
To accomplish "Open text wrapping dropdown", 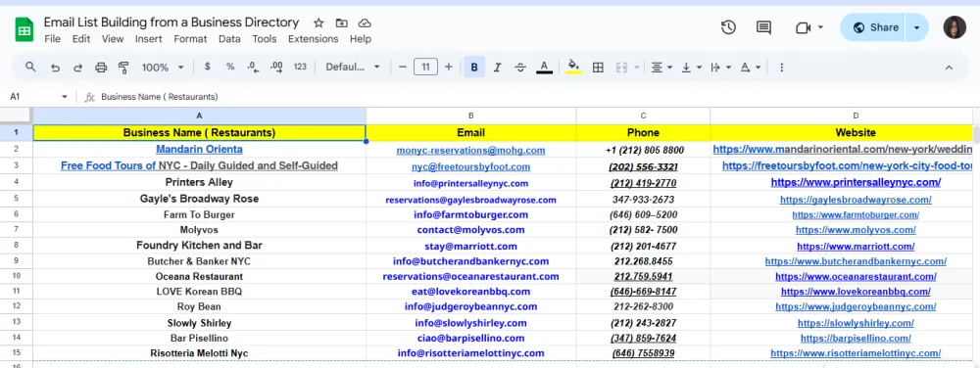I will tap(720, 68).
